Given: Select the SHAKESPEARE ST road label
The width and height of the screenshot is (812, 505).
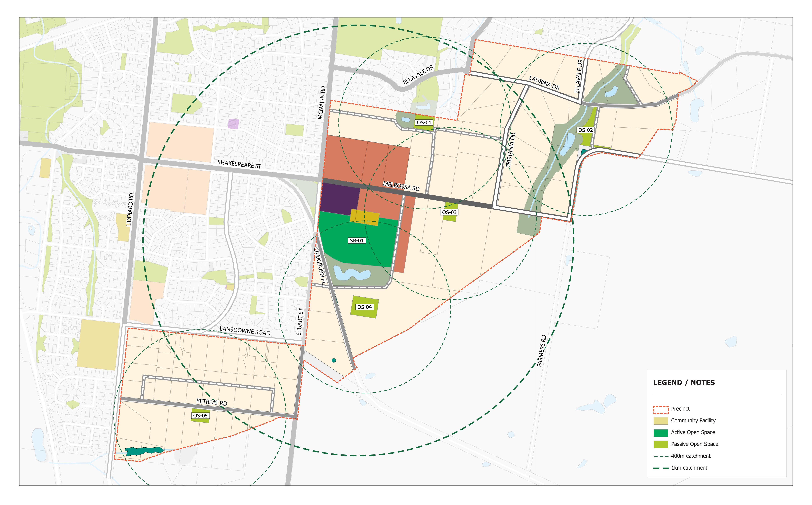Looking at the screenshot, I should [239, 164].
